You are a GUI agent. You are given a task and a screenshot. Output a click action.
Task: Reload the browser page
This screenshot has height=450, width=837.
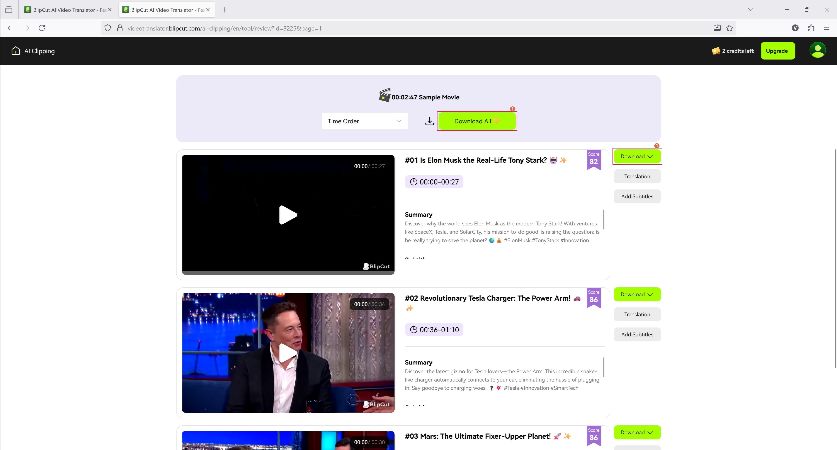(x=42, y=28)
